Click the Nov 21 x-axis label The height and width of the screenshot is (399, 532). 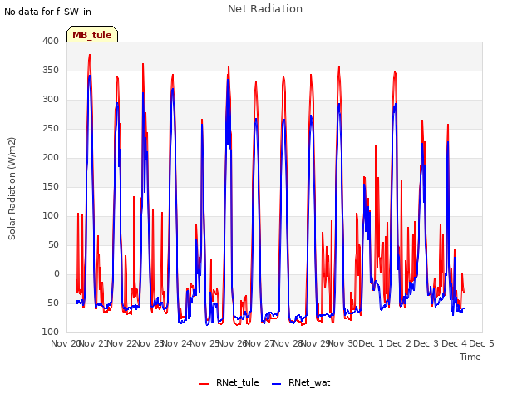click(93, 343)
